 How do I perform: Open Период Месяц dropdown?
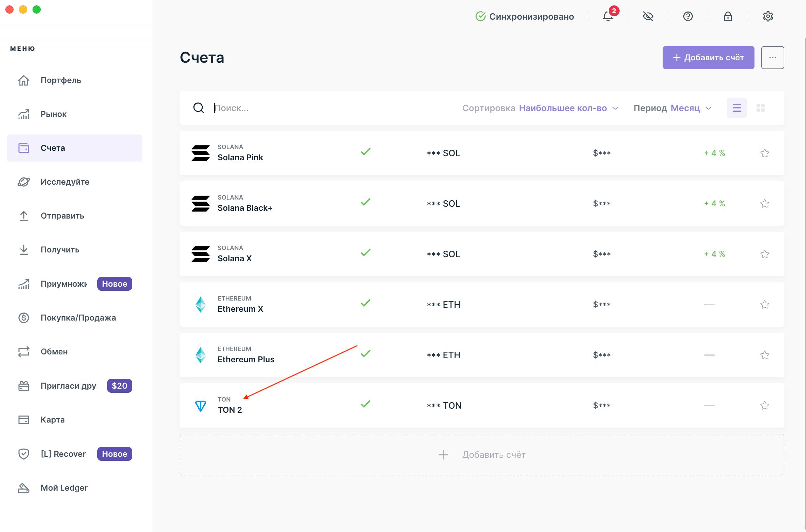click(672, 108)
